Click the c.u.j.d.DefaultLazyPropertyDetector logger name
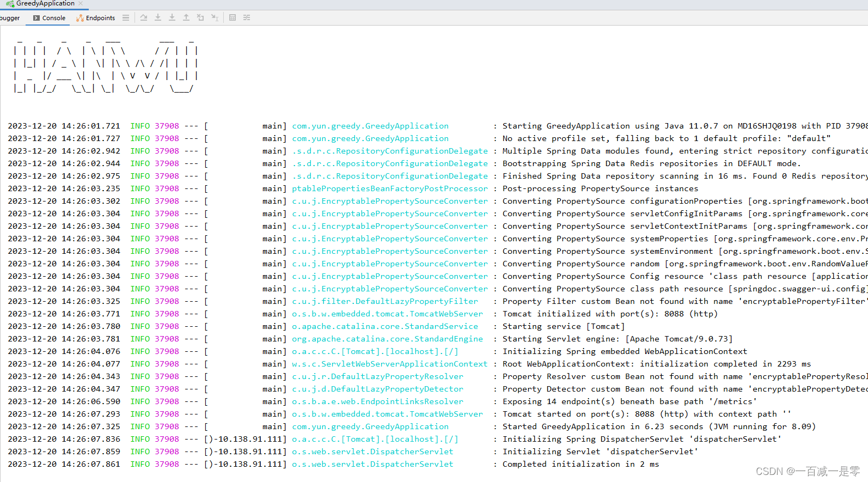The width and height of the screenshot is (868, 482). click(x=377, y=389)
